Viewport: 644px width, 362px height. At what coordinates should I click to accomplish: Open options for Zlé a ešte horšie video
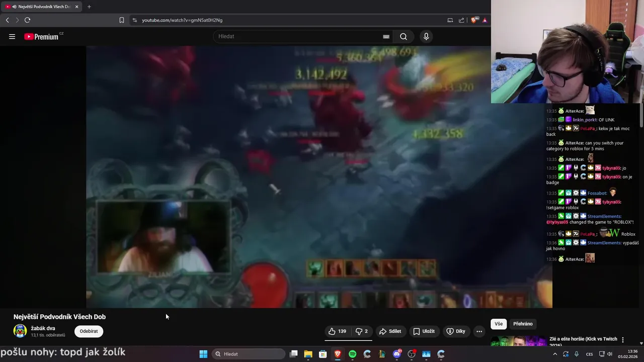(x=623, y=340)
